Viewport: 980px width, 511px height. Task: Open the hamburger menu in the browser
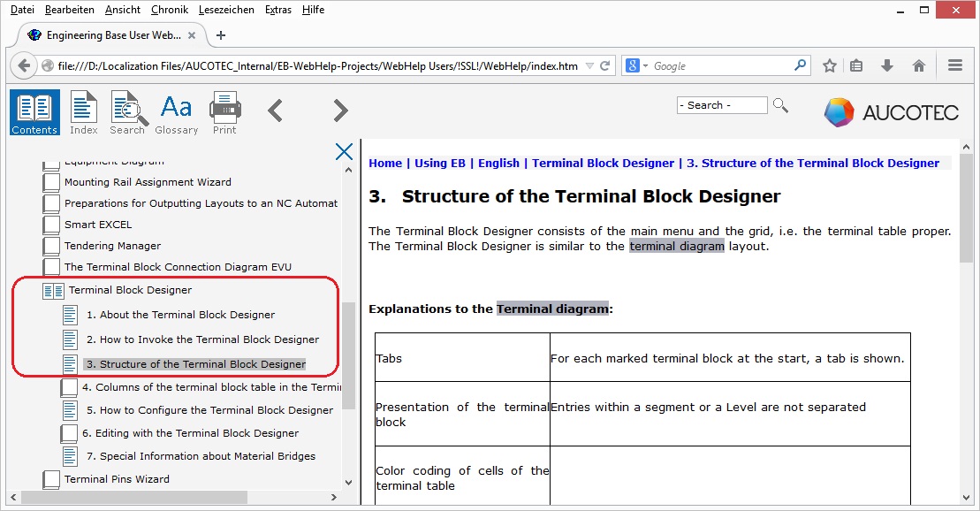pyautogui.click(x=955, y=65)
